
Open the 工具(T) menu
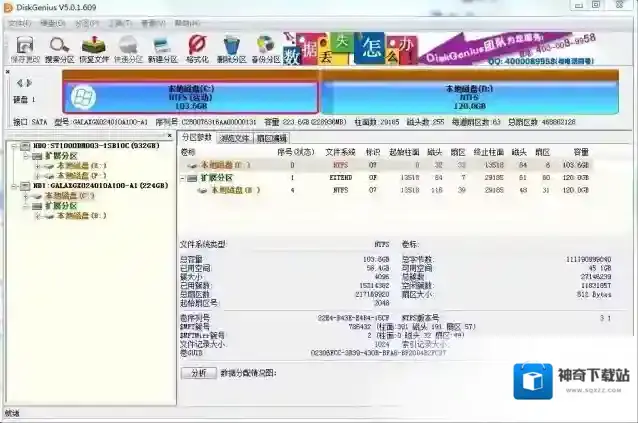pyautogui.click(x=118, y=21)
